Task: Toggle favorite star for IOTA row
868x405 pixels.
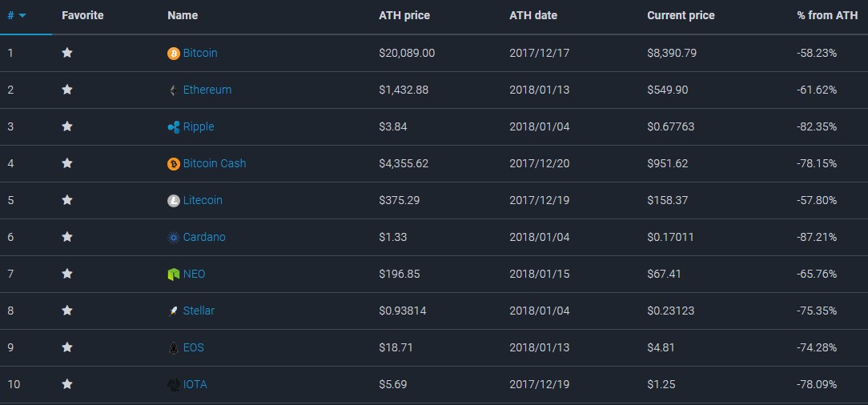Action: coord(67,384)
